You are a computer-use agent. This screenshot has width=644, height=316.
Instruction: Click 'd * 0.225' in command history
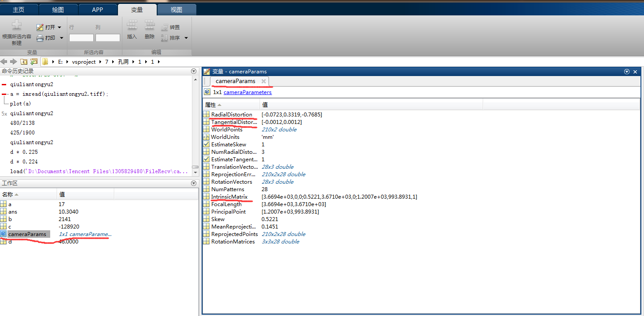pos(24,152)
